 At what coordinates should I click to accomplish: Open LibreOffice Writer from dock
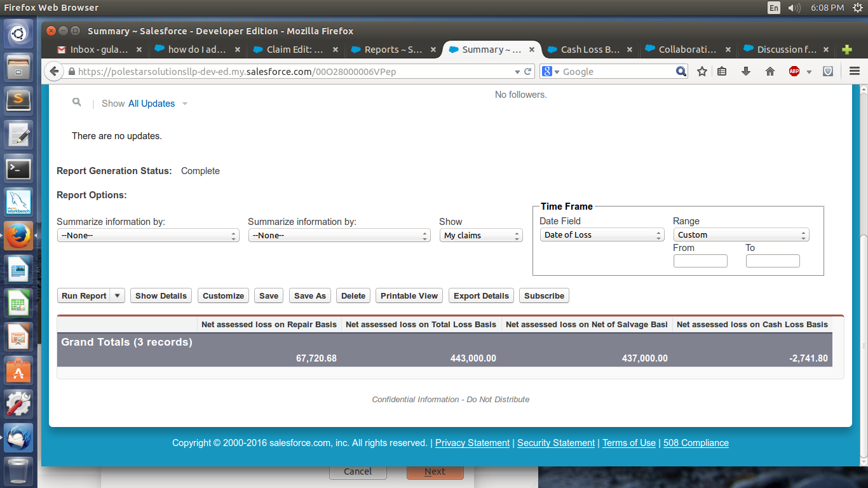(18, 269)
